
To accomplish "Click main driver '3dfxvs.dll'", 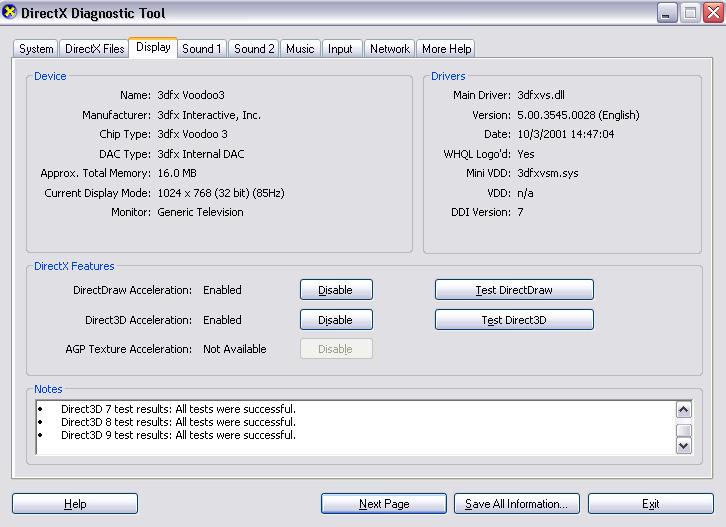I will click(x=541, y=95).
